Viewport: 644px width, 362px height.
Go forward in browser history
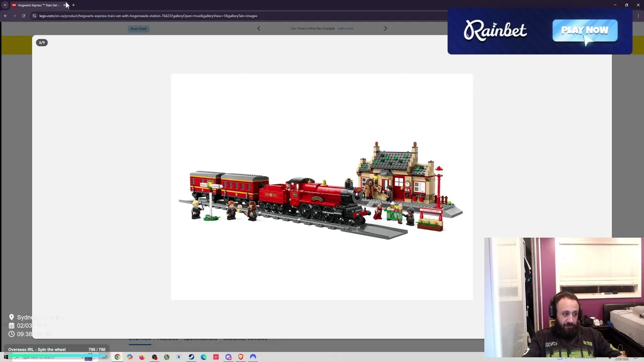coord(14,16)
